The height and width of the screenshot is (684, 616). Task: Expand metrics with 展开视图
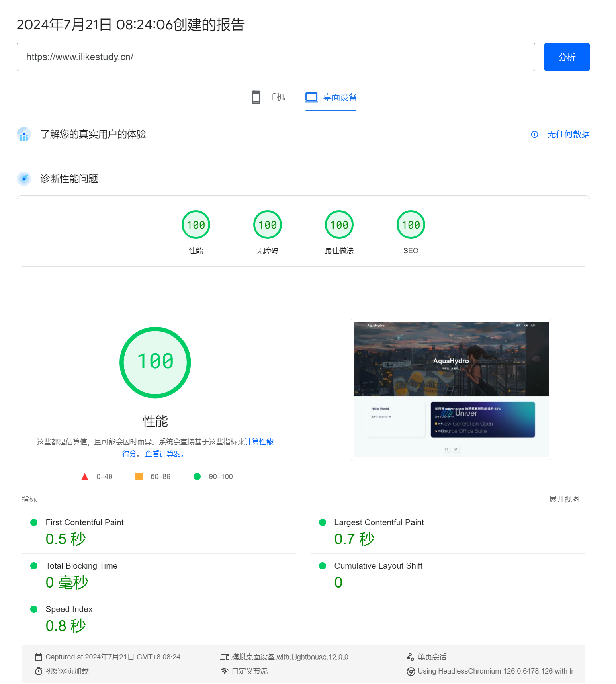click(564, 499)
